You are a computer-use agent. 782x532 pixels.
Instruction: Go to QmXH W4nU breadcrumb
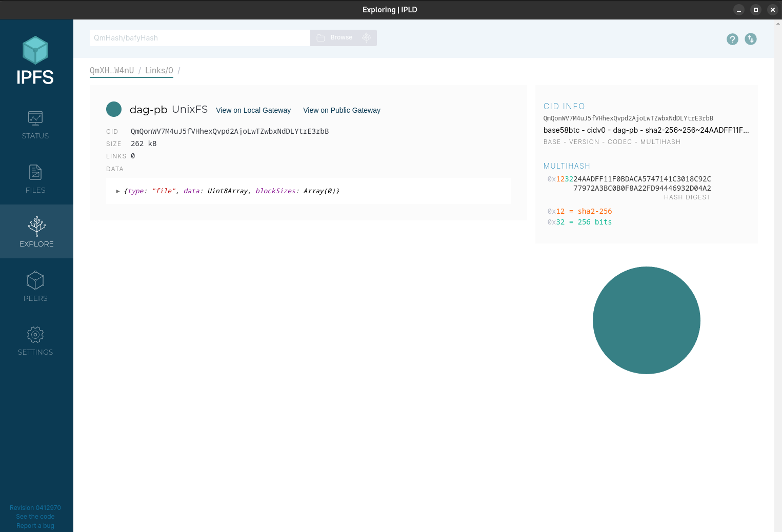tap(112, 70)
